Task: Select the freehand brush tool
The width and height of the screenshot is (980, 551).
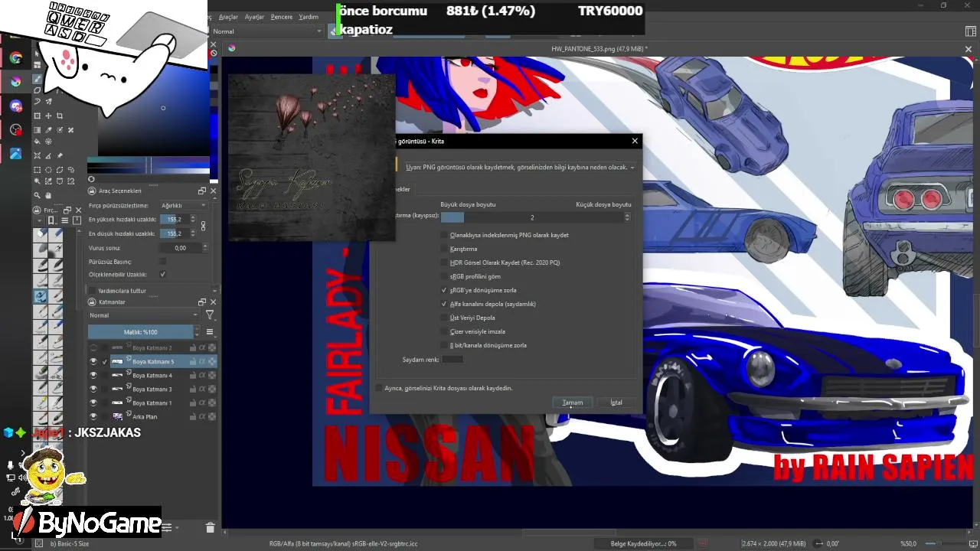Action: (37, 79)
